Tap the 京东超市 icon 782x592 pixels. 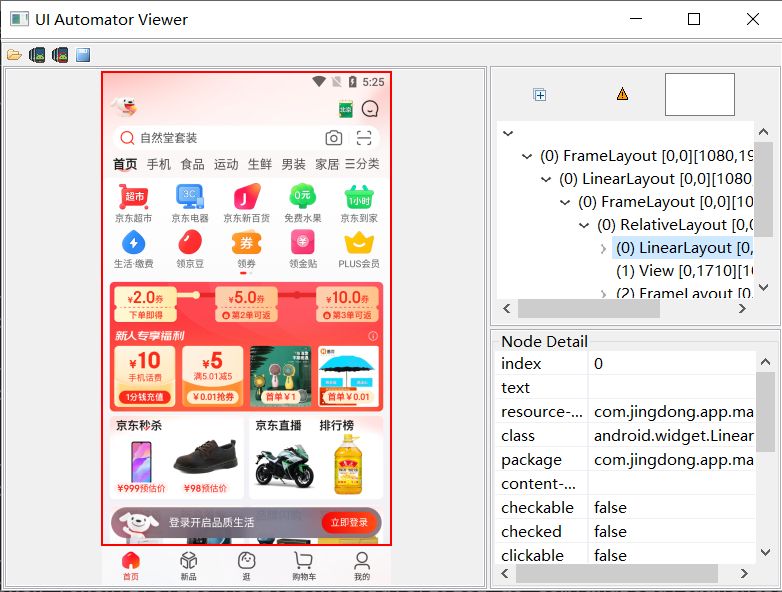pyautogui.click(x=134, y=203)
